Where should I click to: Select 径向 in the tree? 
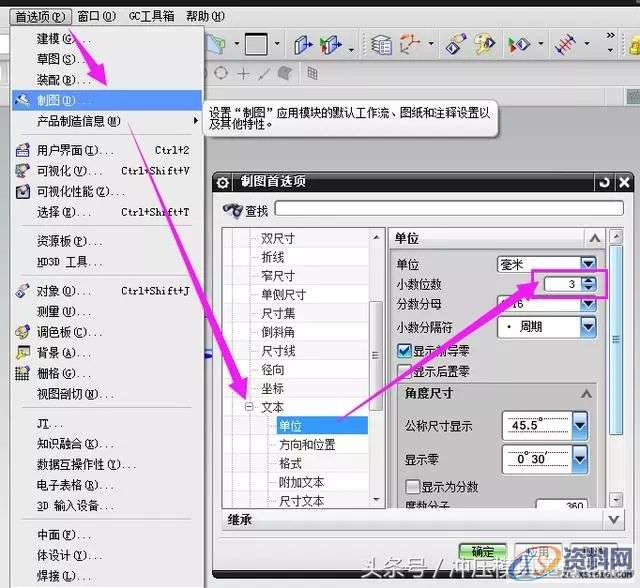pyautogui.click(x=272, y=370)
